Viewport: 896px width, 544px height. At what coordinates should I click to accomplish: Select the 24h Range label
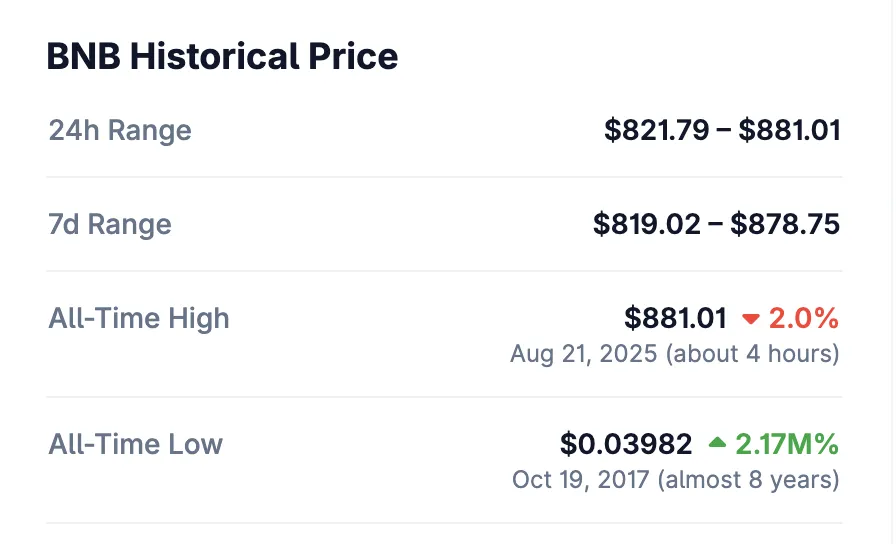(120, 130)
